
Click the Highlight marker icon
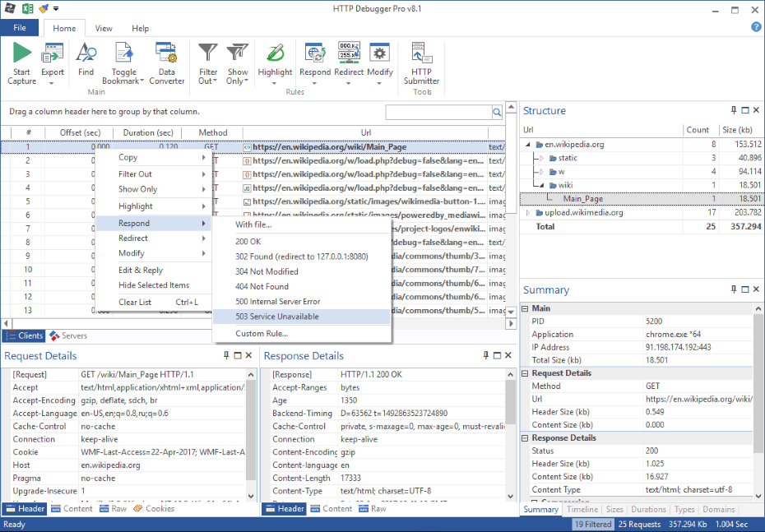click(276, 53)
